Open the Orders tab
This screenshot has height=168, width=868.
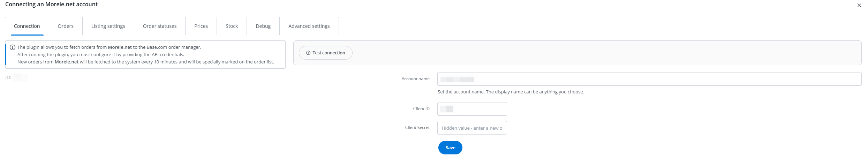coord(66,26)
